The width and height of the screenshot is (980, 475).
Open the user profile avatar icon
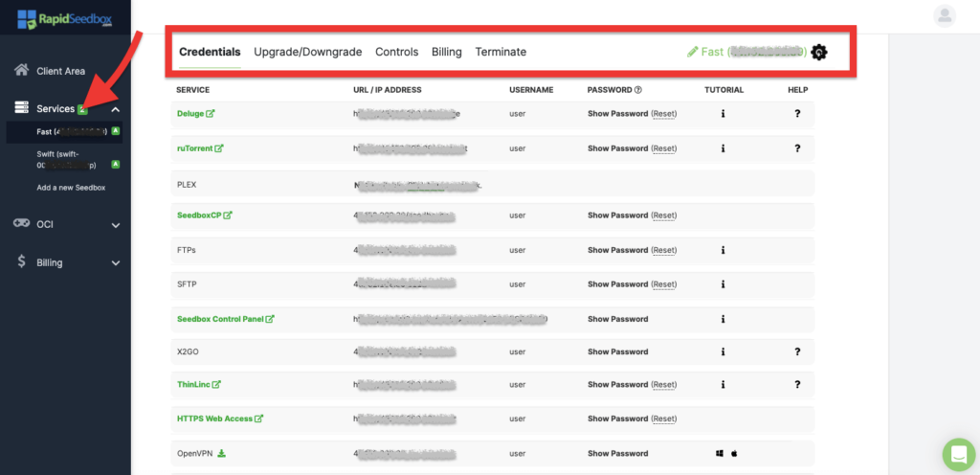pos(945,16)
